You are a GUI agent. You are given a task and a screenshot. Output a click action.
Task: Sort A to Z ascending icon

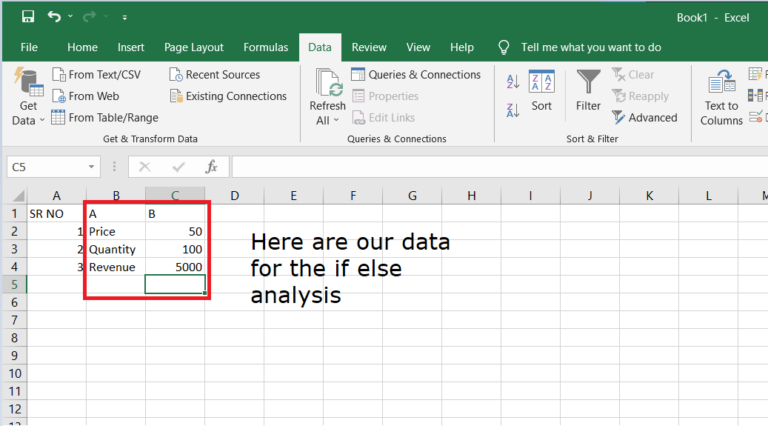click(x=513, y=81)
